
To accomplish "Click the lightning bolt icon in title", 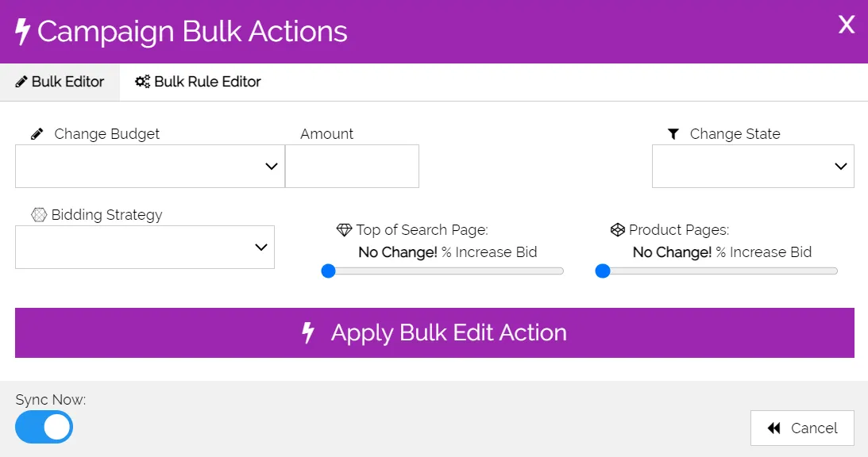I will (22, 32).
